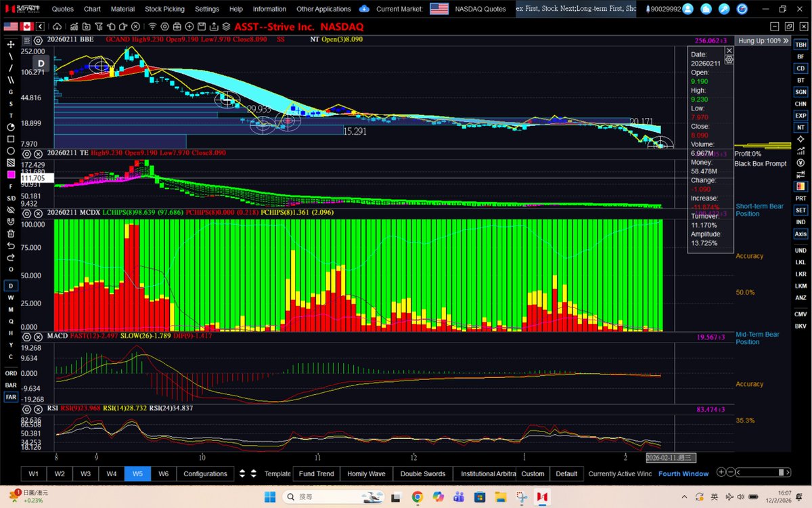Select the Fund Trend template
The image size is (812, 508).
click(x=316, y=473)
